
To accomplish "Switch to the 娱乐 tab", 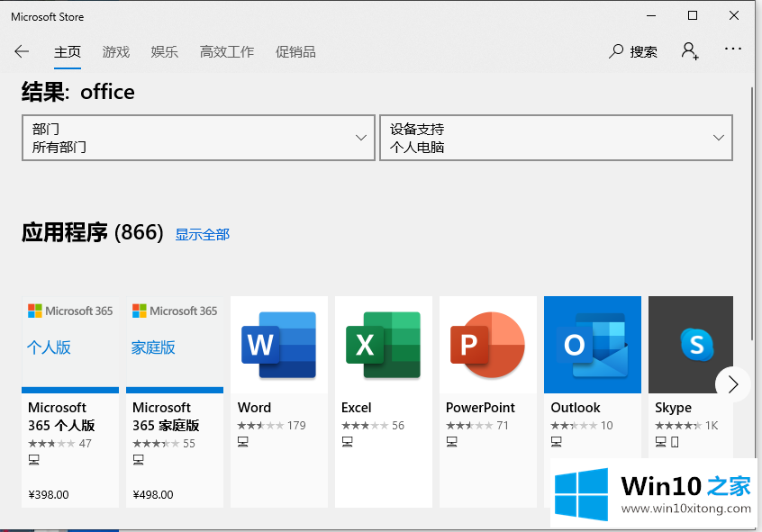I will [164, 52].
